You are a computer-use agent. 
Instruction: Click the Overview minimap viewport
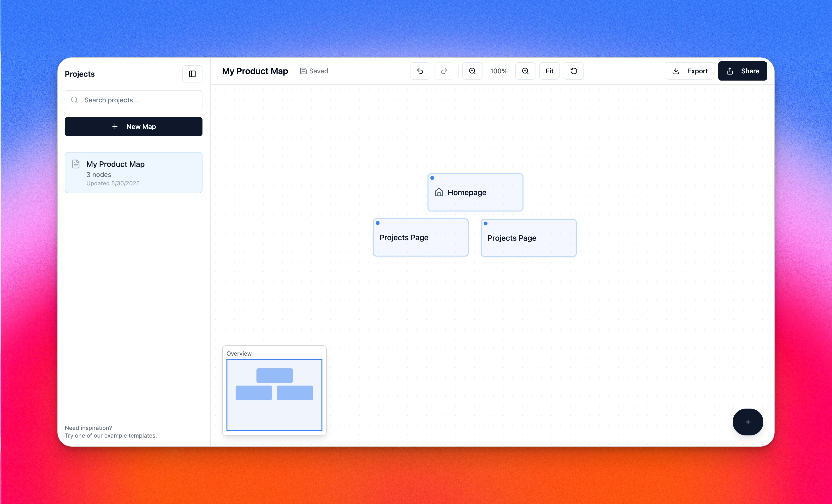click(x=274, y=395)
